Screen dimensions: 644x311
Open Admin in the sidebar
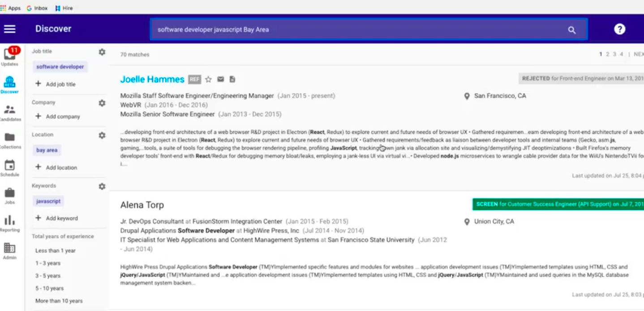pyautogui.click(x=9, y=251)
